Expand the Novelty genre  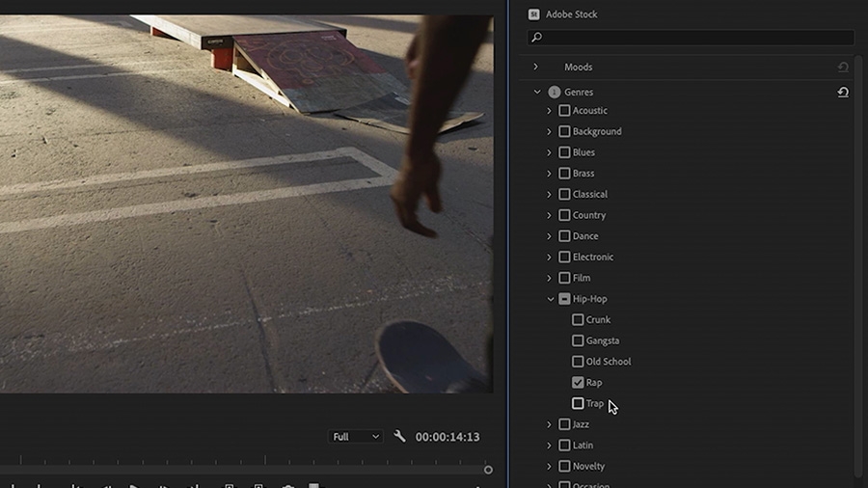(549, 467)
